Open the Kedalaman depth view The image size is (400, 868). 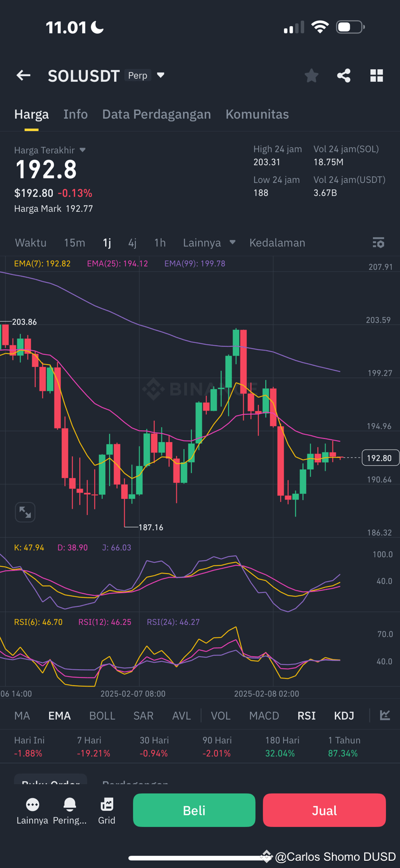point(277,243)
